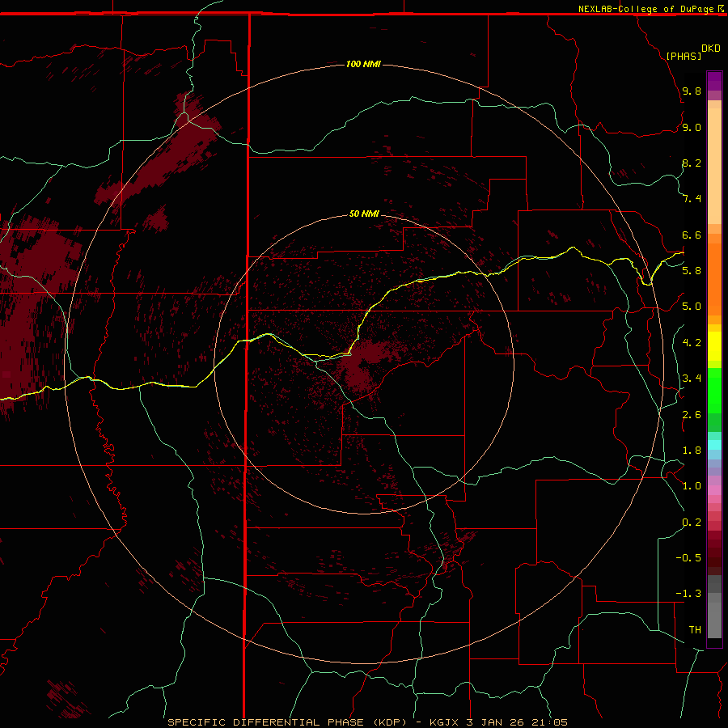Click the TH label at the scale bottom
This screenshot has height=728, width=728.
tap(695, 629)
